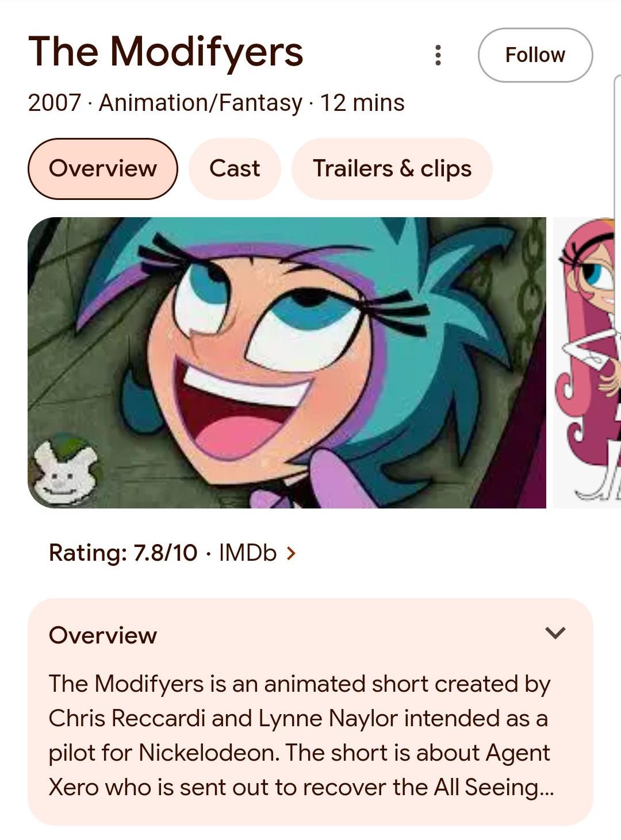Tap the 2007 Animation/Fantasy 12 mins subtitle
Screen dimensions: 621x840
click(x=216, y=103)
